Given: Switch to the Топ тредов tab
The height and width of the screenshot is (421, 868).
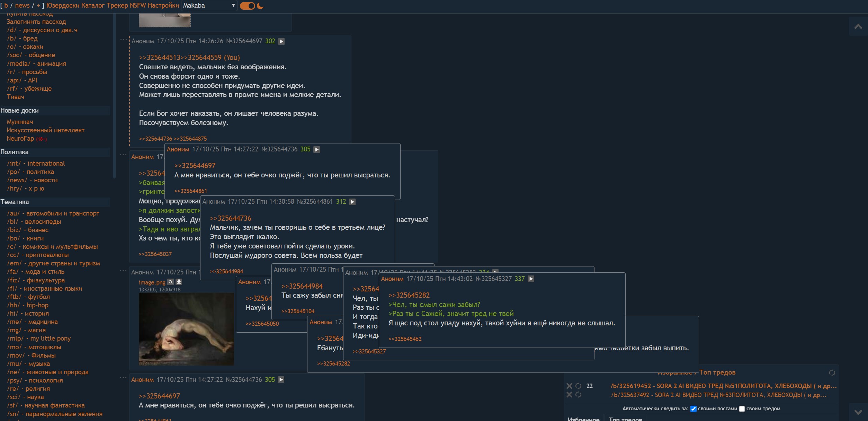Looking at the screenshot, I should click(625, 419).
